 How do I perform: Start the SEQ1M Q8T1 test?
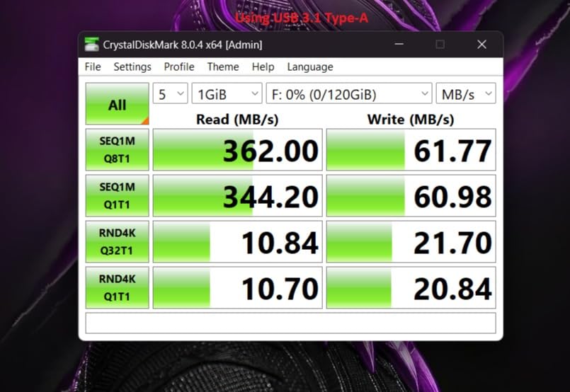click(x=117, y=150)
